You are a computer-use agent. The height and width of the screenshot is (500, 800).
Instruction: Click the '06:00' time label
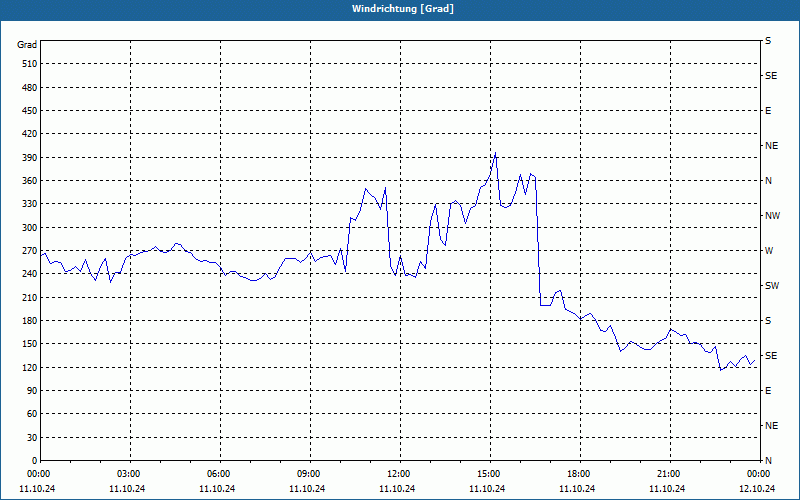coord(220,474)
